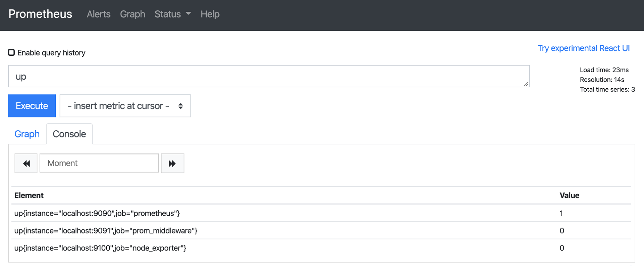Step back in time using the rewind icon
This screenshot has width=644, height=266.
[26, 163]
